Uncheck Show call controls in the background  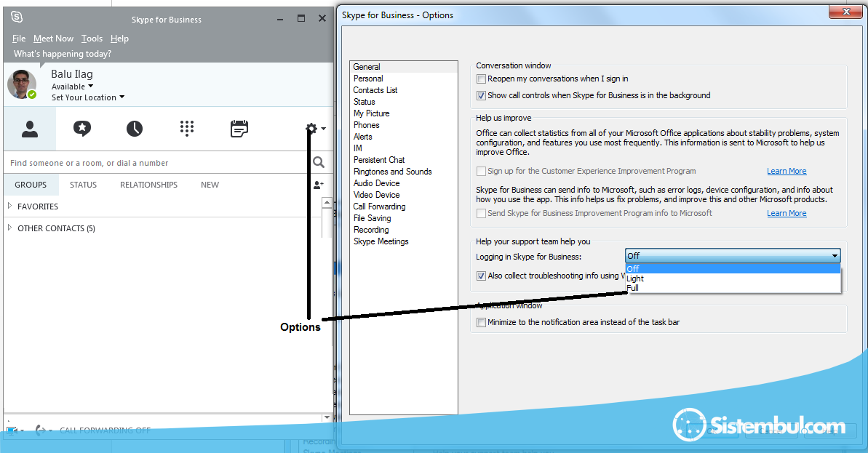click(481, 96)
